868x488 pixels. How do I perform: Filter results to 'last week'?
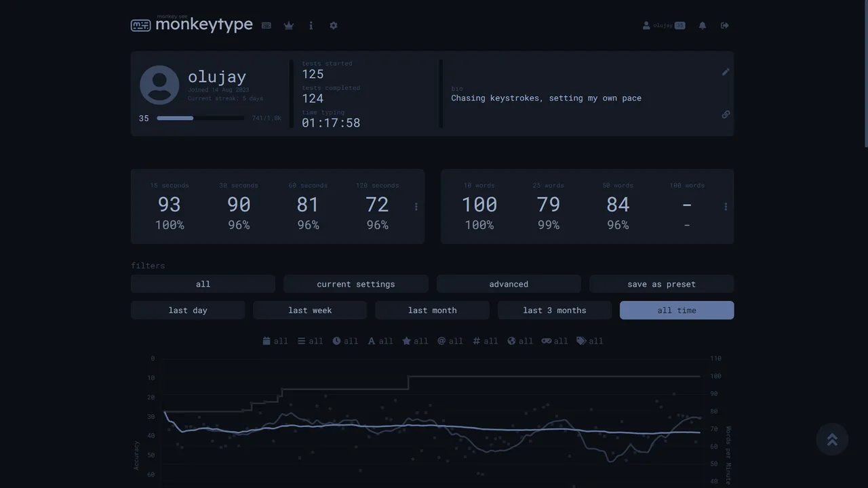coord(310,310)
